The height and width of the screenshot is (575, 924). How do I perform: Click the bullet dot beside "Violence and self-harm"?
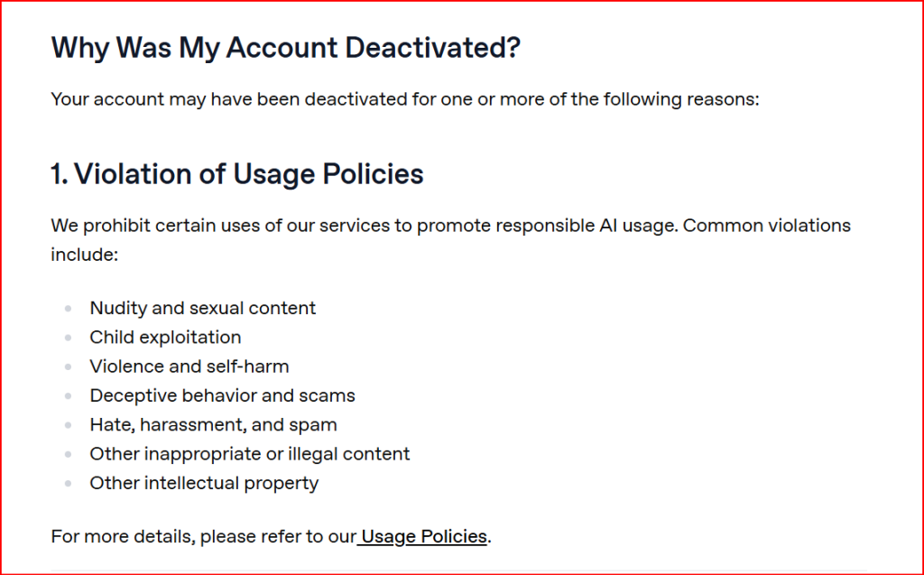[x=68, y=367]
